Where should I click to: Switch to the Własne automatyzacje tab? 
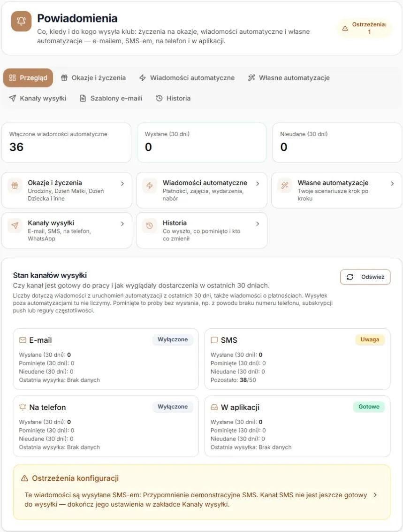click(289, 77)
